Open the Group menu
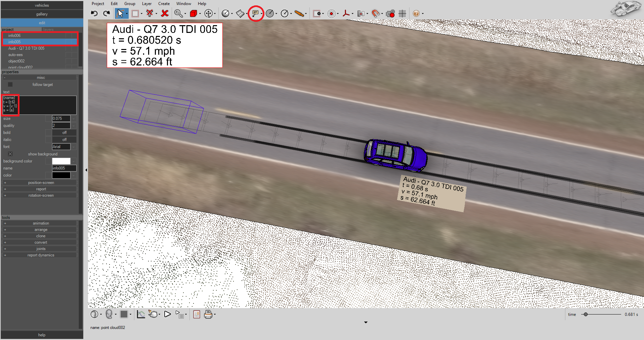644x340 pixels. click(x=130, y=4)
